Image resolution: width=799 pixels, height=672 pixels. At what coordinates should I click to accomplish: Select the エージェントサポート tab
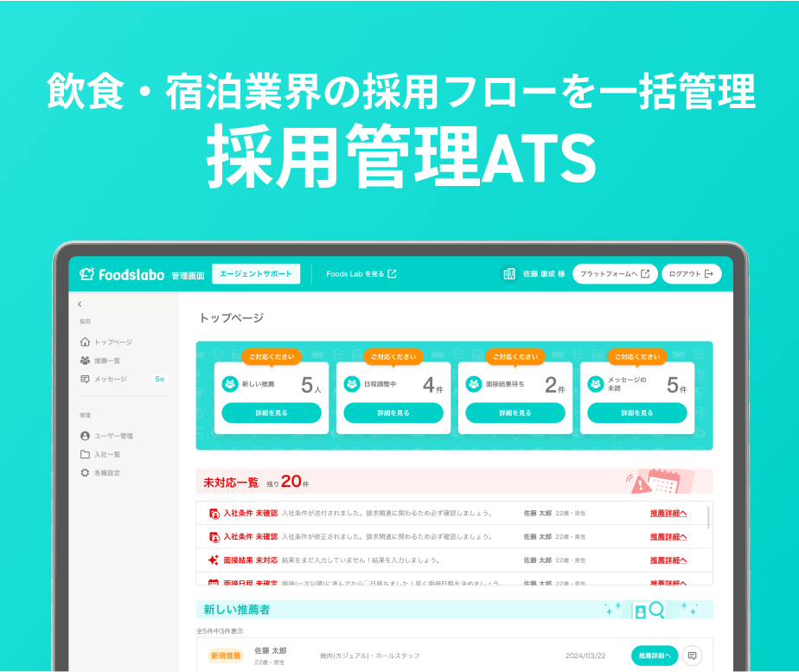(256, 273)
